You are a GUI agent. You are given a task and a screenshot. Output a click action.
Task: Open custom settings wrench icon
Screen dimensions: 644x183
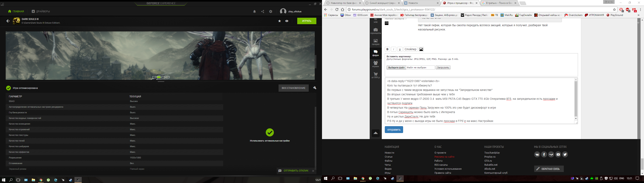(x=315, y=88)
